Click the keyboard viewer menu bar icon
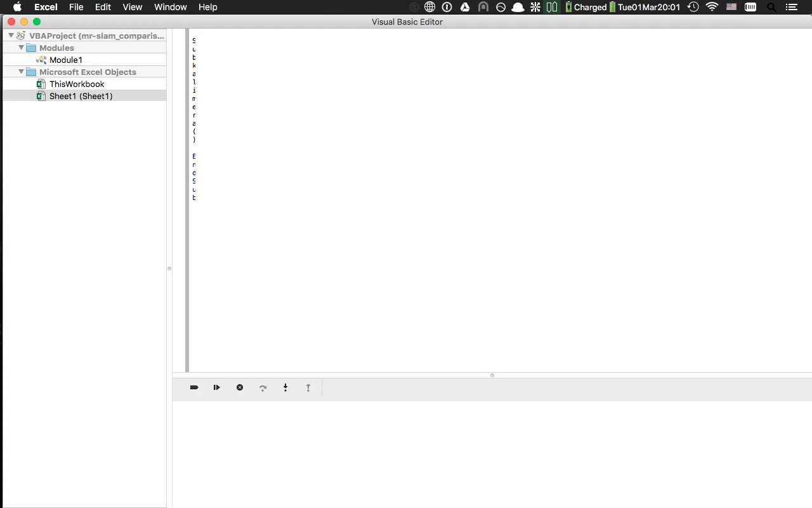This screenshot has width=812, height=508. 750,7
